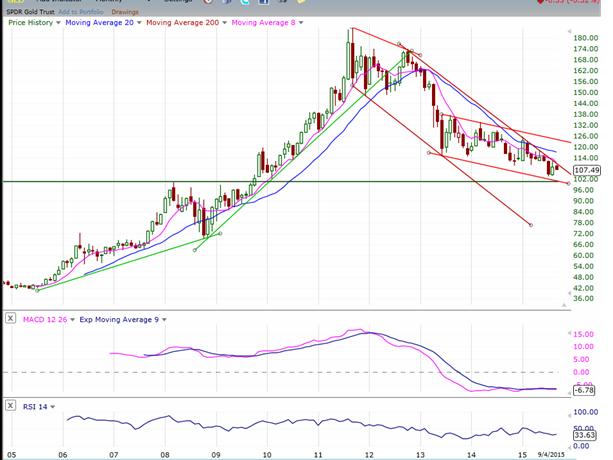Close the MACD indicator panel
The height and width of the screenshot is (460, 613).
click(x=10, y=319)
